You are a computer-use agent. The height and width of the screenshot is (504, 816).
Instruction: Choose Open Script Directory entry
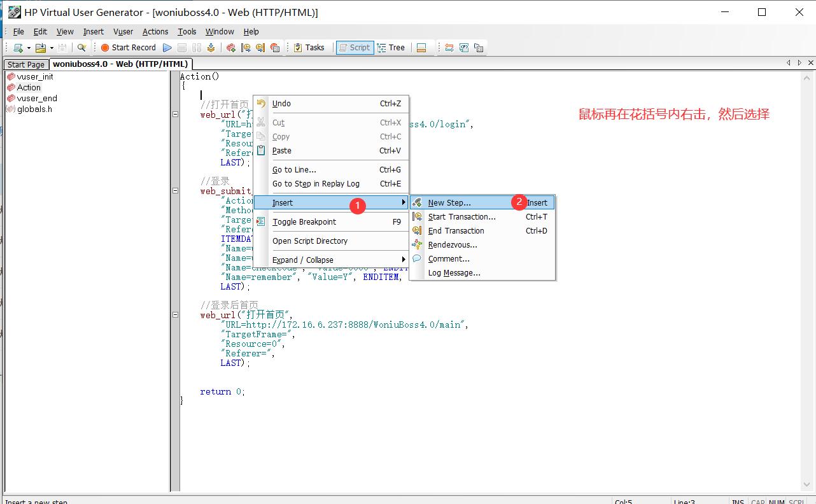(331, 241)
